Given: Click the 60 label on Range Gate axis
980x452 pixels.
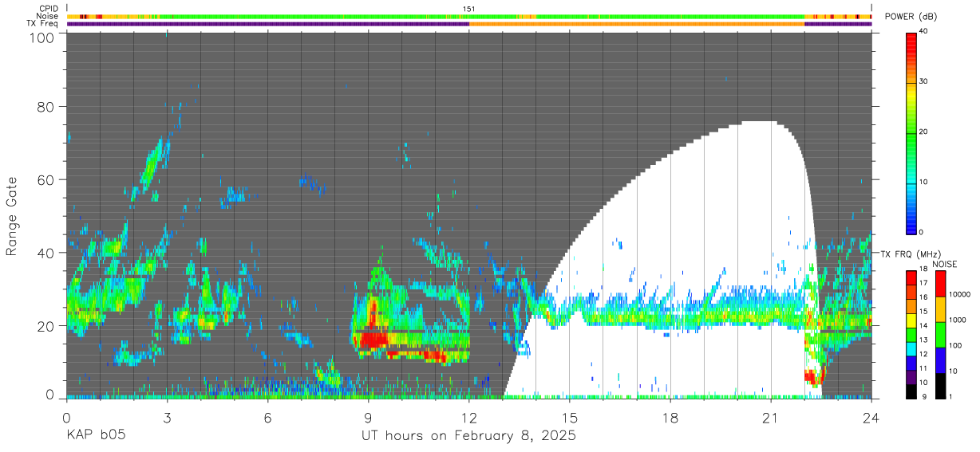Looking at the screenshot, I should click(47, 179).
